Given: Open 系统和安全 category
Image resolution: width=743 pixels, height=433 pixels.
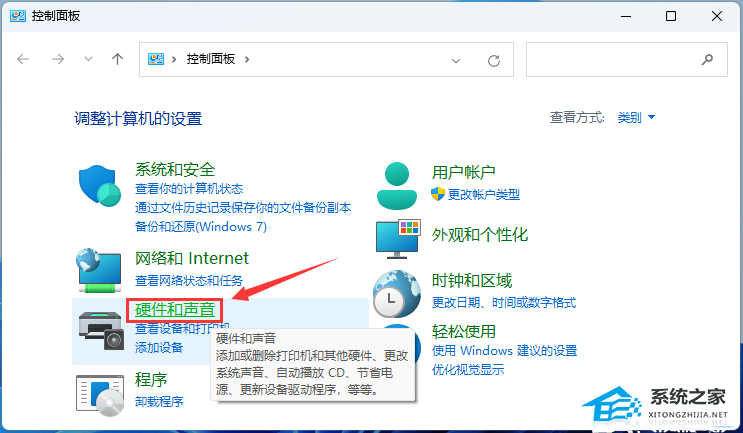Looking at the screenshot, I should coord(175,170).
